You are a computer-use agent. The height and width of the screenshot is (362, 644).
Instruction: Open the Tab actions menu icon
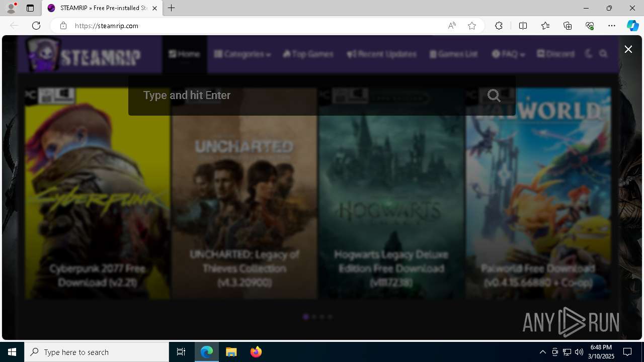30,8
